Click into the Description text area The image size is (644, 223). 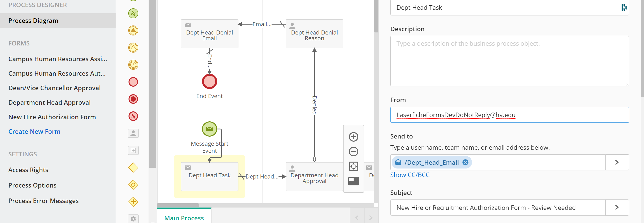click(x=510, y=61)
